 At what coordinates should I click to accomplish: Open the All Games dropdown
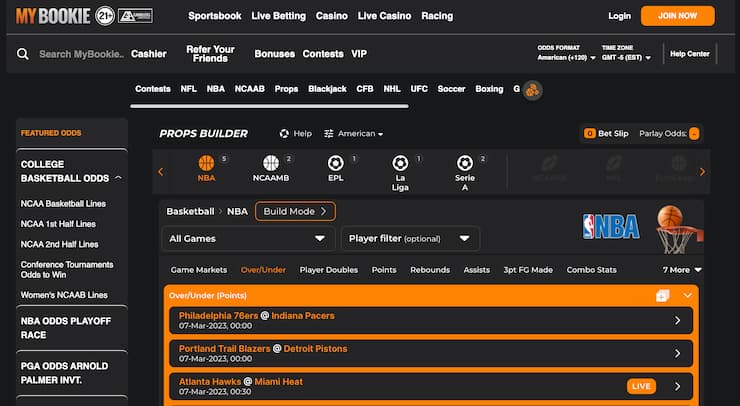click(x=248, y=238)
